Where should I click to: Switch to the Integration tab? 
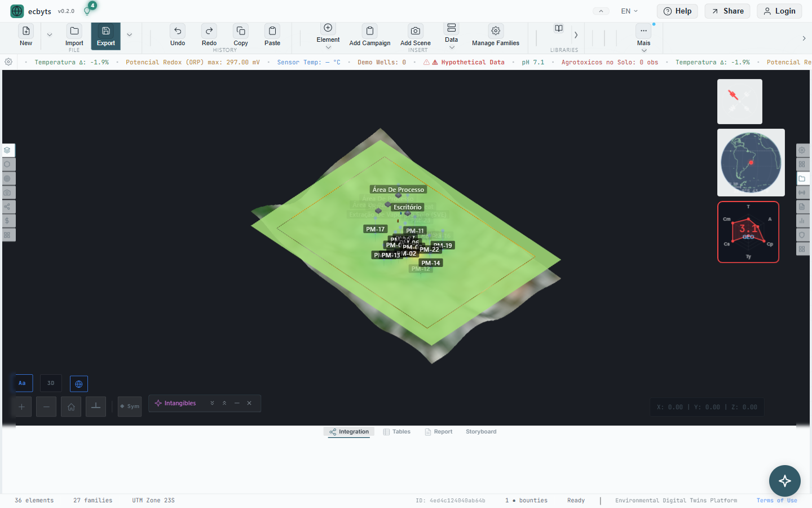[349, 432]
